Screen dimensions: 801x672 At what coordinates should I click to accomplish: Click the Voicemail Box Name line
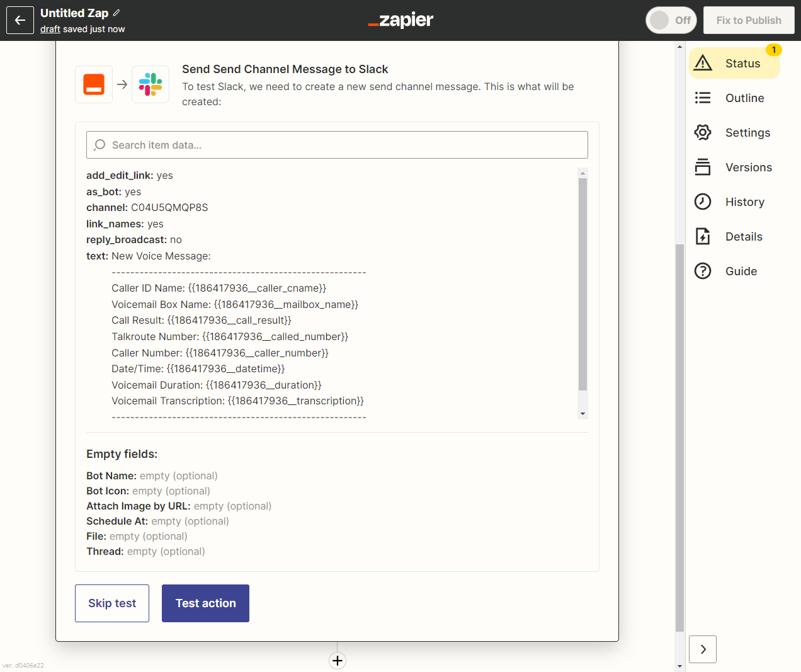pos(235,305)
